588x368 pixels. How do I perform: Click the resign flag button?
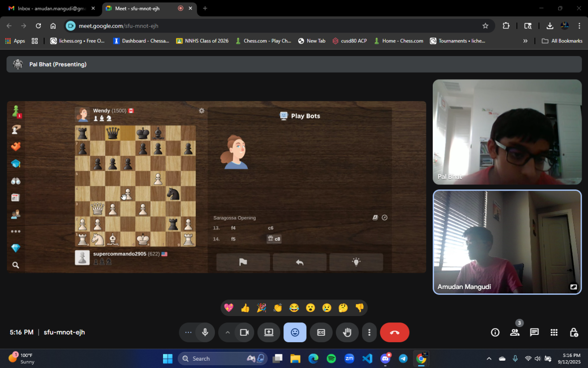point(243,262)
